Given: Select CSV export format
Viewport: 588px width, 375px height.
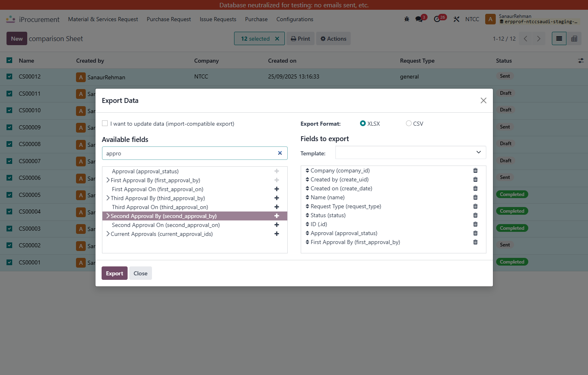Looking at the screenshot, I should pos(409,123).
